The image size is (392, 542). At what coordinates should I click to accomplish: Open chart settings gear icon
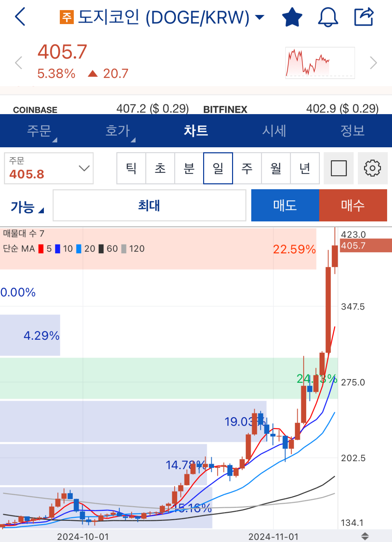[x=372, y=168]
